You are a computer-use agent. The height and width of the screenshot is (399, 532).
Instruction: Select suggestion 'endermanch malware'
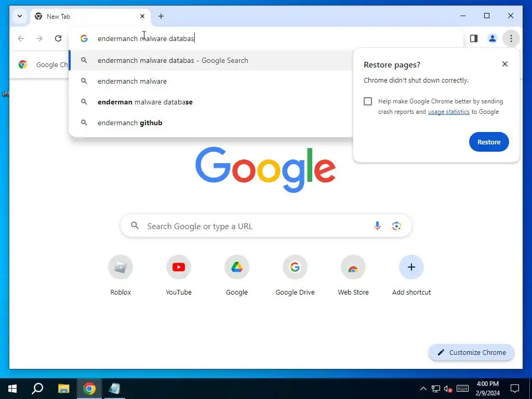pos(210,81)
